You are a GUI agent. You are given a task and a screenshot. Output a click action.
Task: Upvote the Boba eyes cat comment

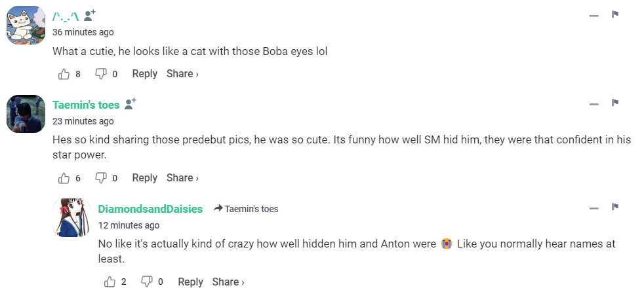tap(64, 74)
